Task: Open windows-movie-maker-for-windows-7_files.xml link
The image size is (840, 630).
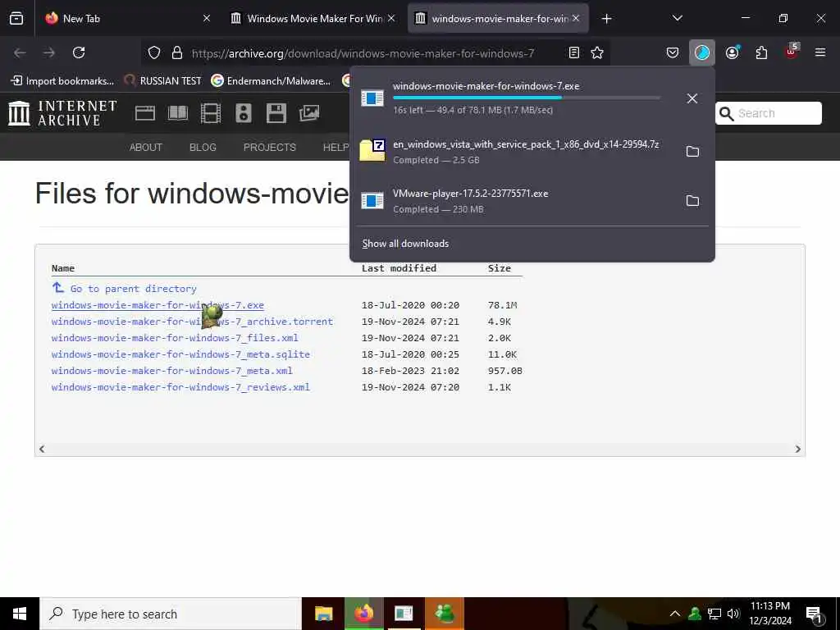Action: 175,338
